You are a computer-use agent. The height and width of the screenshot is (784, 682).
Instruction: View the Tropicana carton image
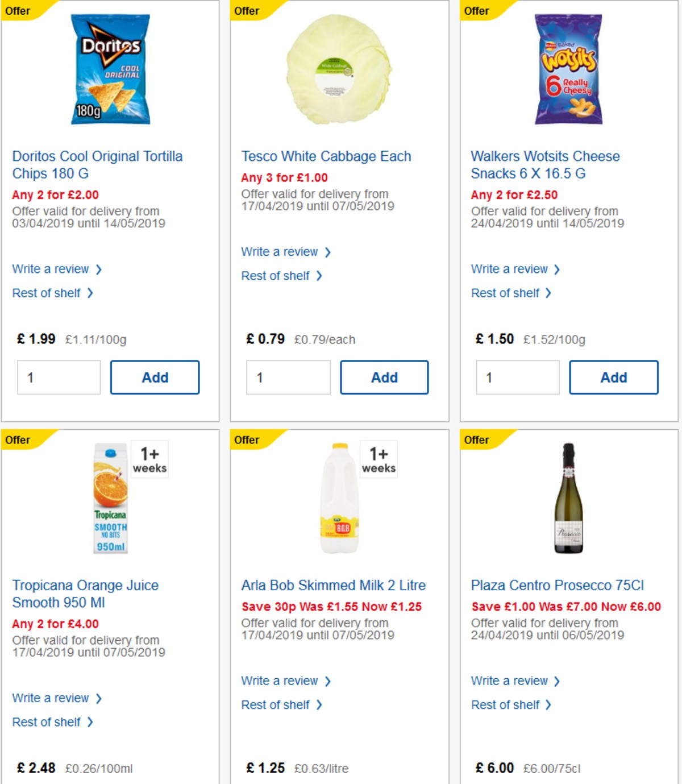point(111,499)
